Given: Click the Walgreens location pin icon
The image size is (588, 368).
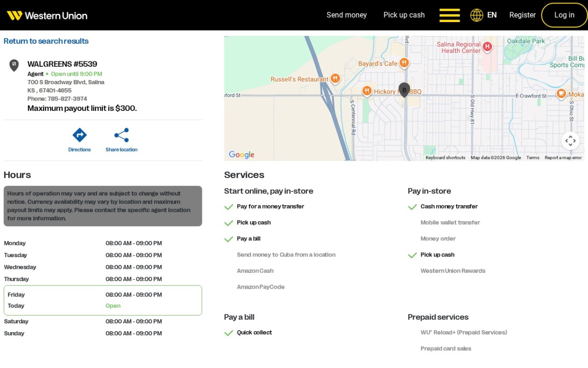Looking at the screenshot, I should click(14, 65).
